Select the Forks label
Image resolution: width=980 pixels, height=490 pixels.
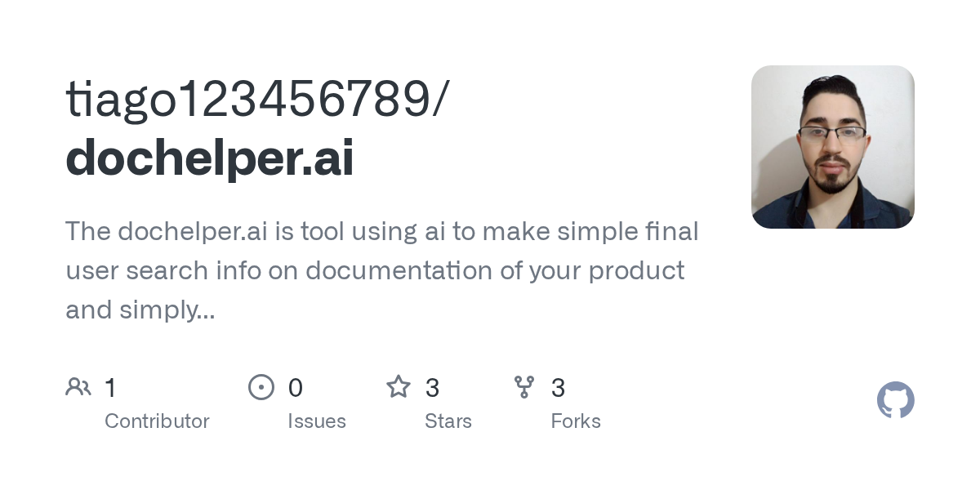tap(576, 421)
